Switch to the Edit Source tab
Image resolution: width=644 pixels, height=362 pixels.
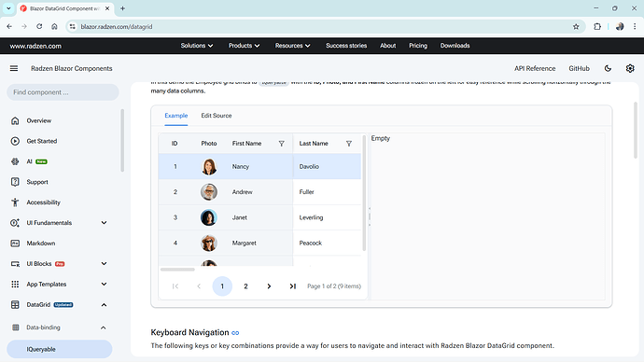[217, 116]
